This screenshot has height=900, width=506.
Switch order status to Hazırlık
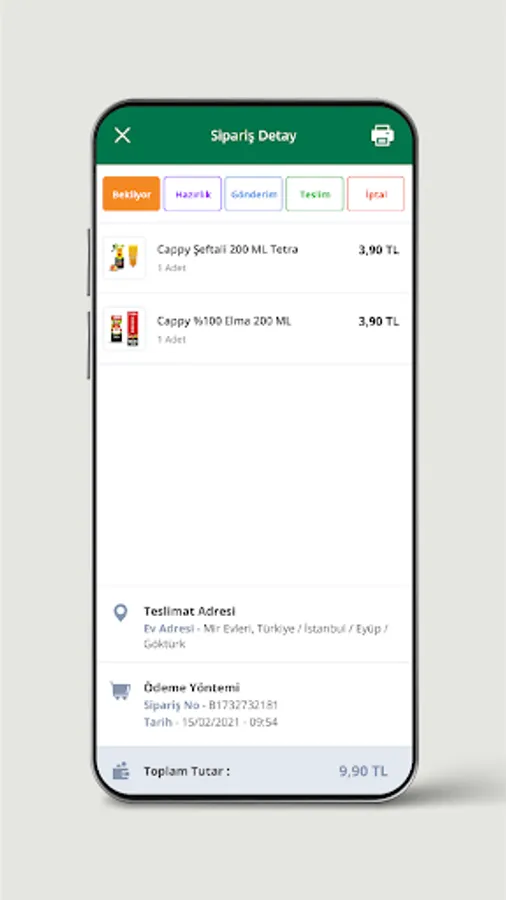point(193,194)
